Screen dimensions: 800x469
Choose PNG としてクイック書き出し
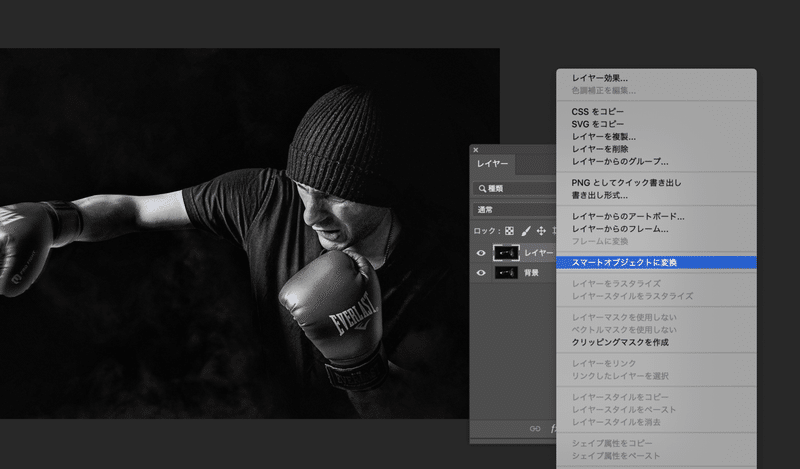[x=656, y=183]
